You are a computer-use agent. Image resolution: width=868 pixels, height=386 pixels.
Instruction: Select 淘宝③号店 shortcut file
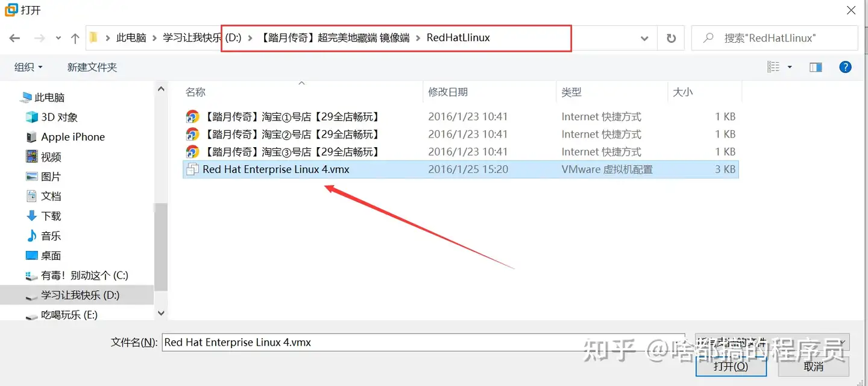pos(461,152)
